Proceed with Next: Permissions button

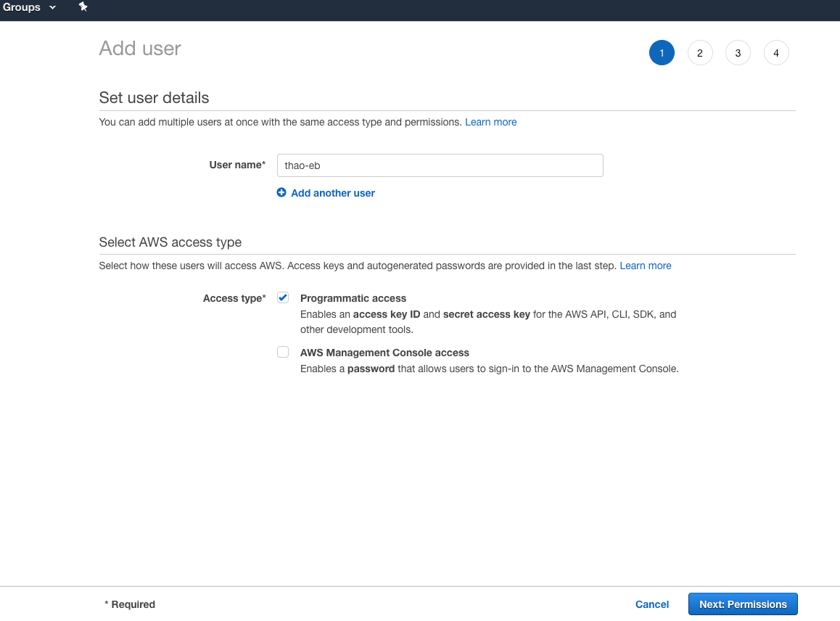(742, 604)
